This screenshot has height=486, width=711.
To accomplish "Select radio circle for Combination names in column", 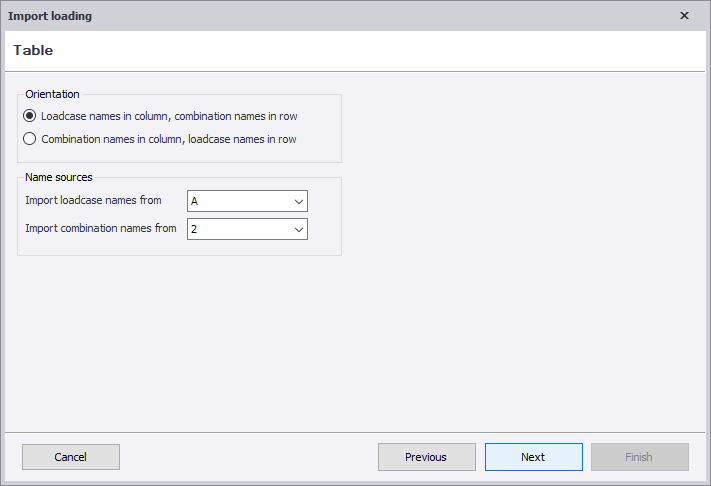I will coord(30,139).
